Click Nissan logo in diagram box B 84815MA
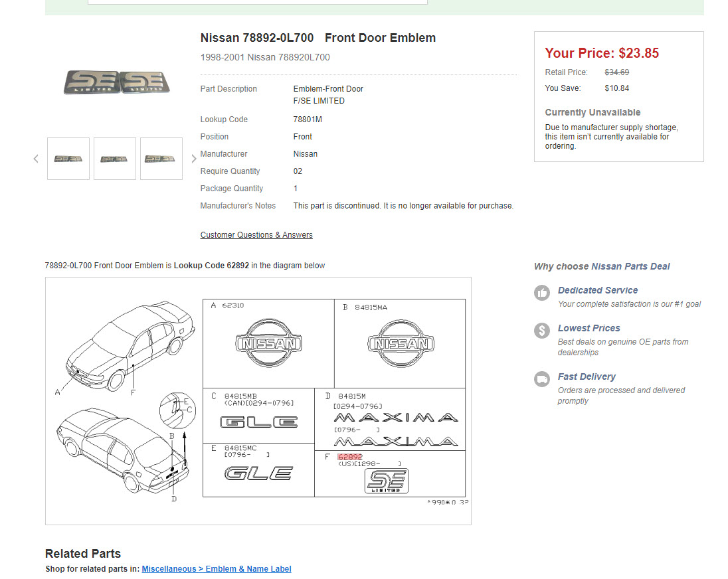The width and height of the screenshot is (728, 579). pos(400,343)
